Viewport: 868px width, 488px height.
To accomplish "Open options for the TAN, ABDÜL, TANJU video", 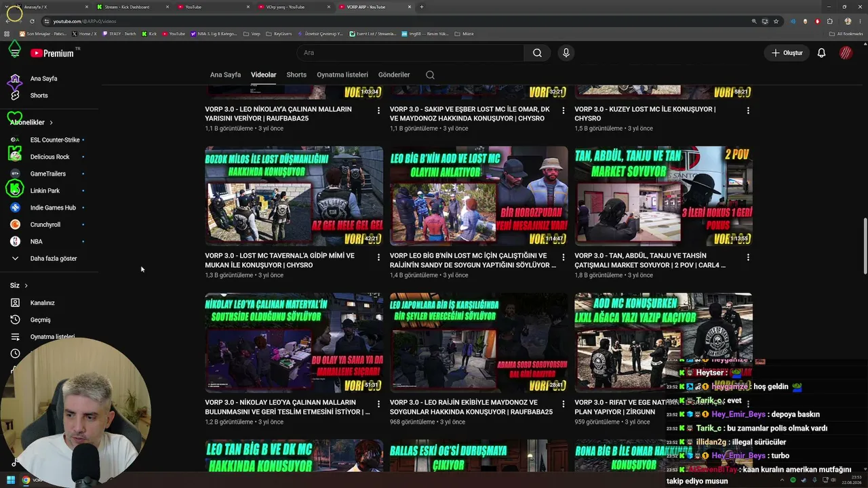I will 748,257.
